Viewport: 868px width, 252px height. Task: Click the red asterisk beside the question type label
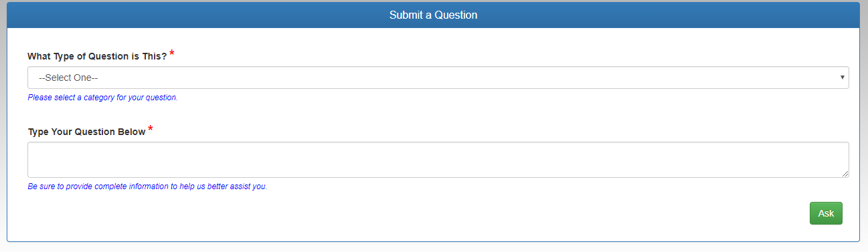coord(172,53)
